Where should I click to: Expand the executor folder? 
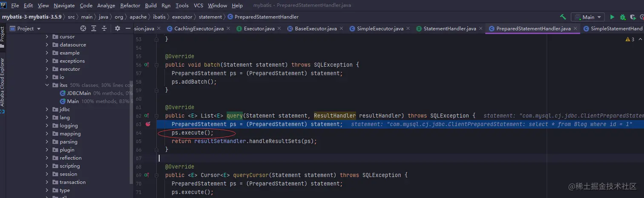coord(47,69)
